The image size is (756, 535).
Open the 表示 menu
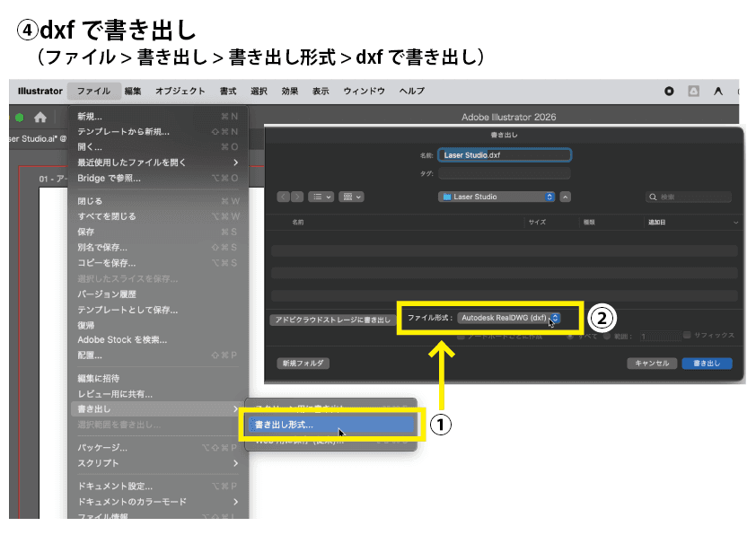pos(321,91)
